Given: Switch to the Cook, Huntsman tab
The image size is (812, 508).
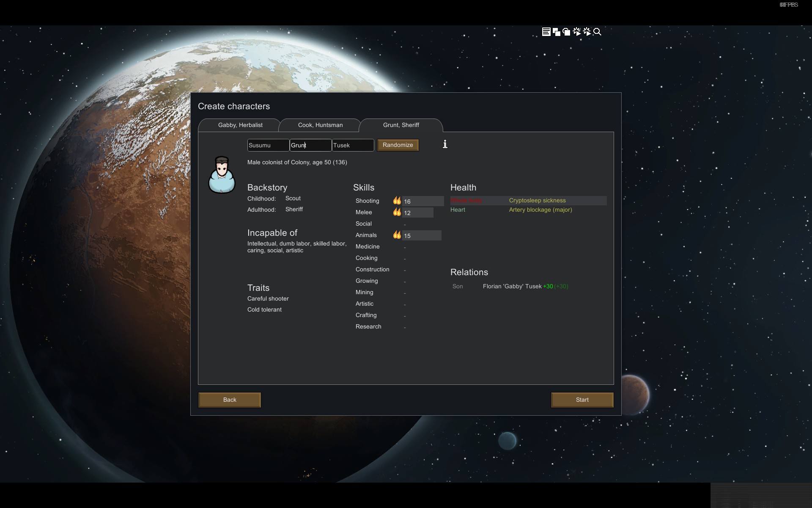Looking at the screenshot, I should [x=320, y=125].
